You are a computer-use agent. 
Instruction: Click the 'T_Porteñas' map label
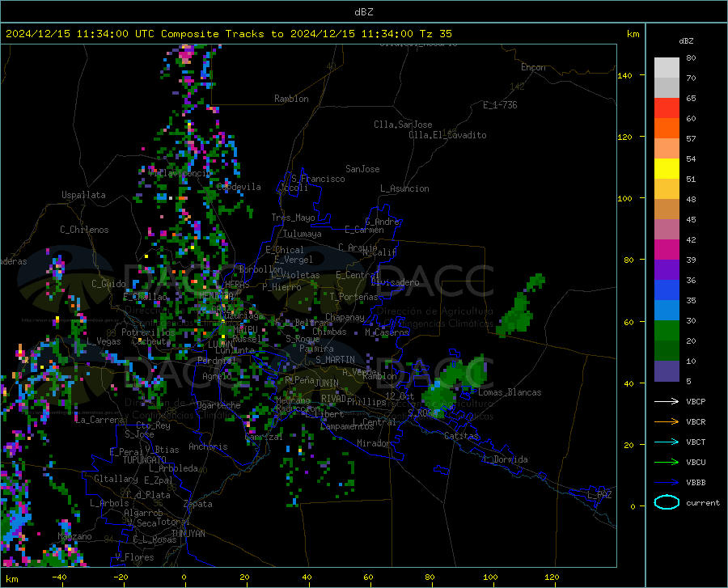[353, 297]
